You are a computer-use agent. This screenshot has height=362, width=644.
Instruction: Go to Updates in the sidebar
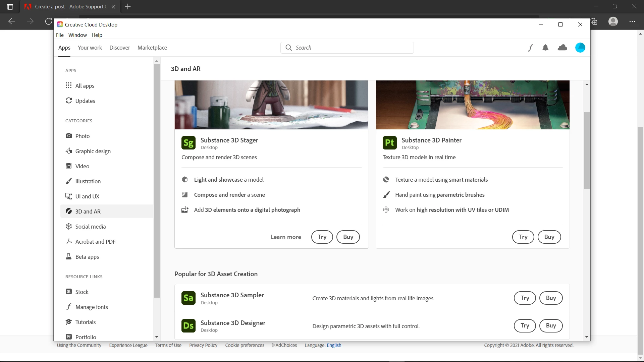tap(85, 101)
